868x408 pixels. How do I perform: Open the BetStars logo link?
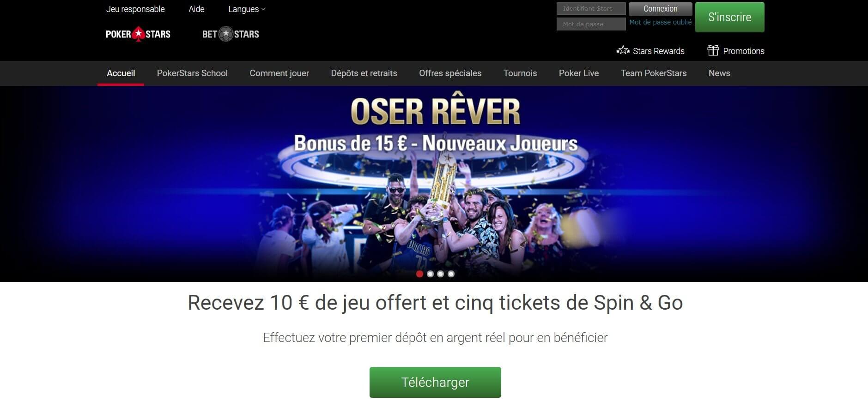[x=231, y=34]
